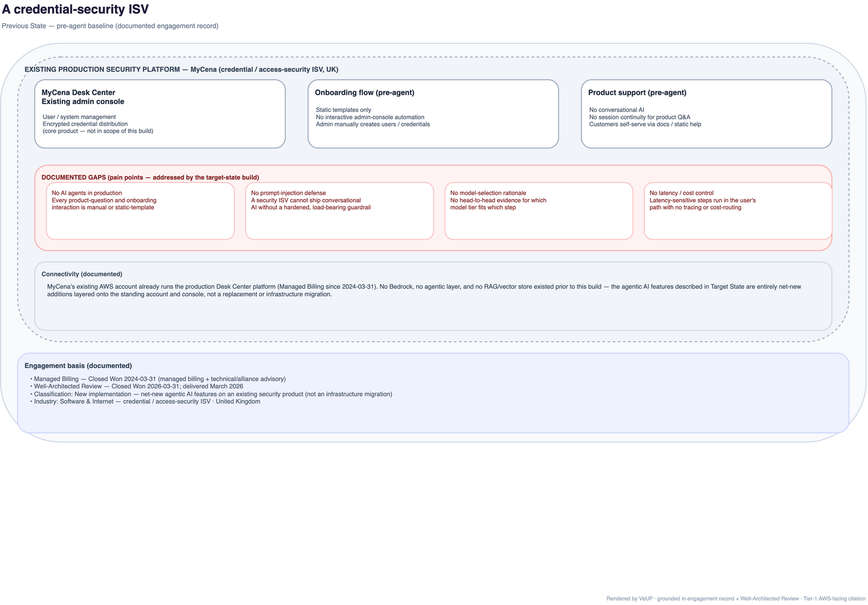The width and height of the screenshot is (868, 605).
Task: Select the 'Classification: New implementation' bullet
Action: pos(211,394)
